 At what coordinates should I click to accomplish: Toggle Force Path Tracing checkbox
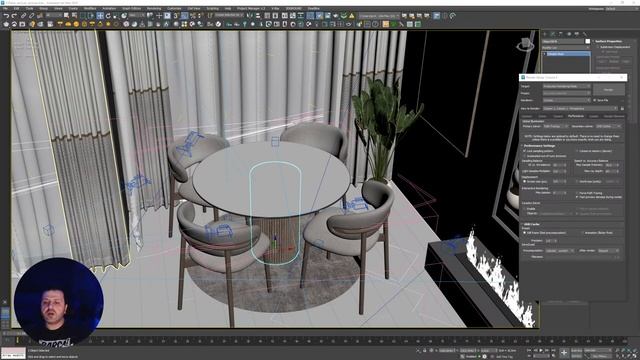click(x=577, y=193)
